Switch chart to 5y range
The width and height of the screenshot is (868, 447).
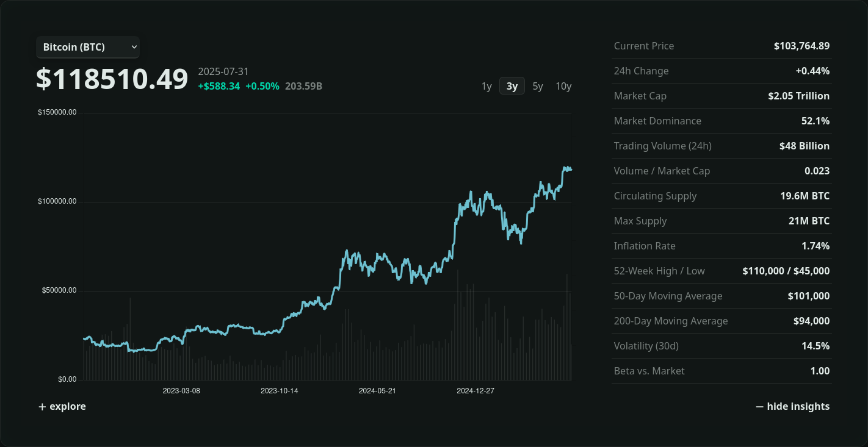[x=537, y=86]
